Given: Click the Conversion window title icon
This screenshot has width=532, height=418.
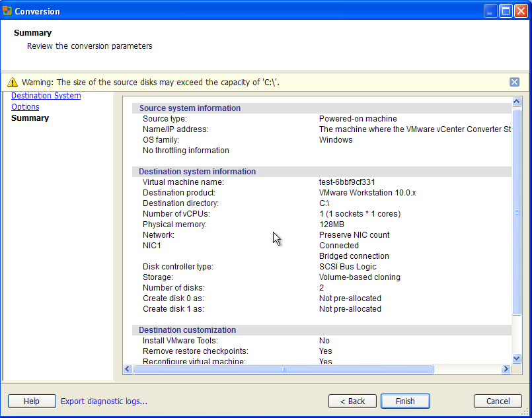Looking at the screenshot, I should [x=7, y=11].
